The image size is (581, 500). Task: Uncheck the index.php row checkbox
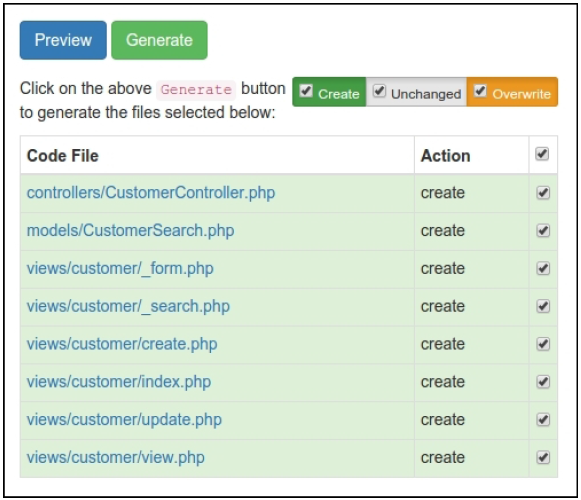(x=543, y=382)
